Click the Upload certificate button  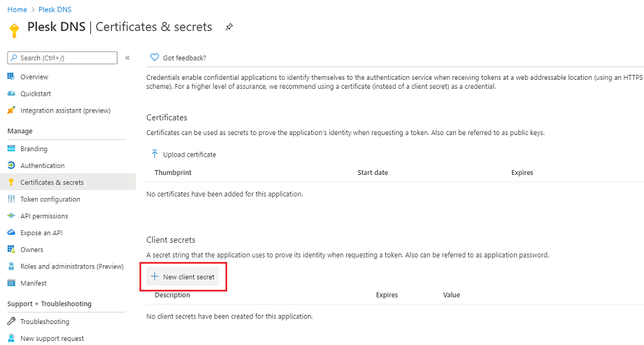[x=184, y=154]
